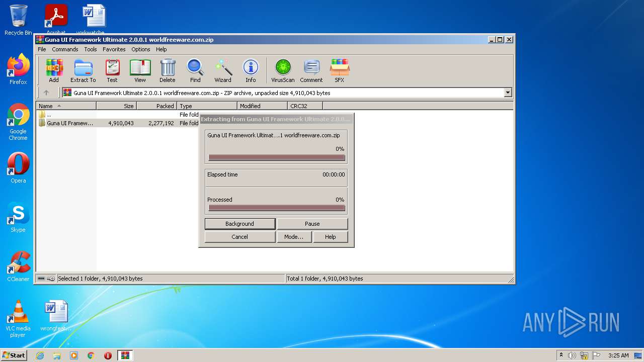Open Windows Media Player from the taskbar
This screenshot has height=362, width=644.
[x=74, y=355]
